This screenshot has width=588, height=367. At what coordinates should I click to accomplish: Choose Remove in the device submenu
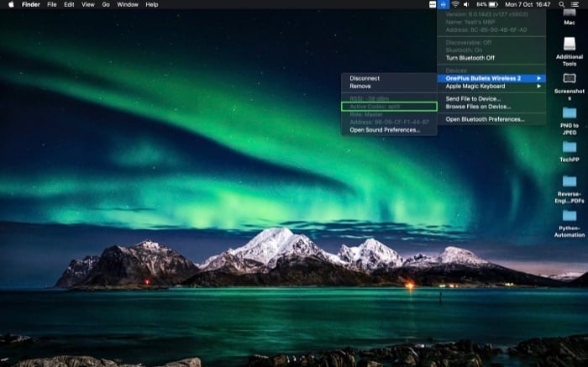coord(389,87)
